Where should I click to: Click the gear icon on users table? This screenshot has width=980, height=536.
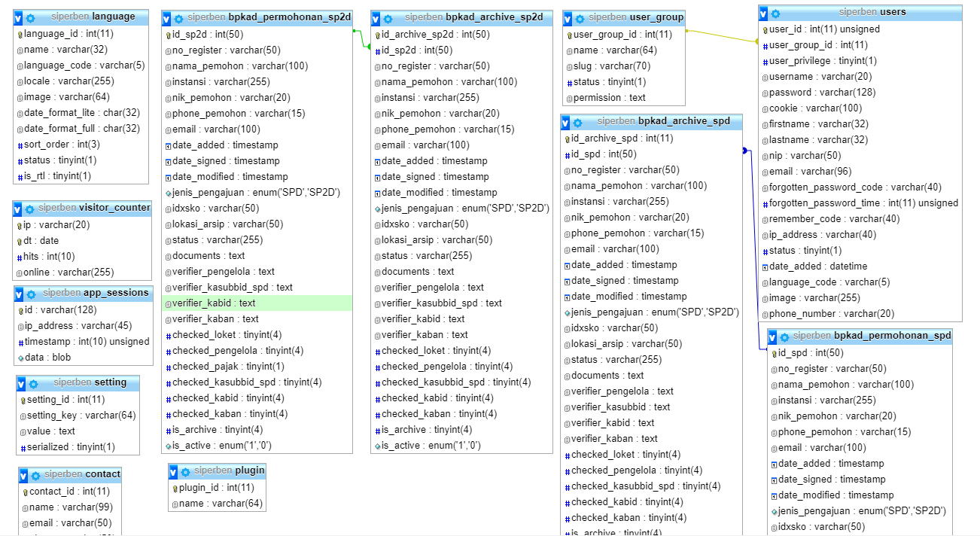pyautogui.click(x=775, y=13)
